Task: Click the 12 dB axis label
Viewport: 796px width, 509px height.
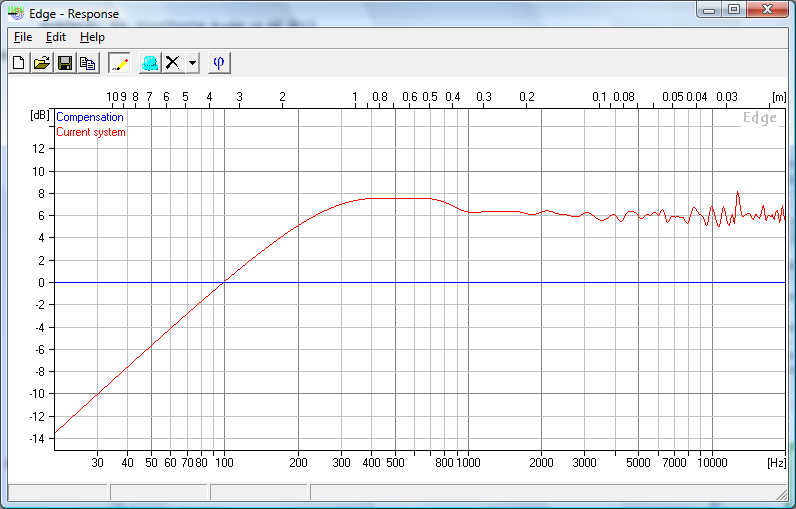Action: (39, 149)
